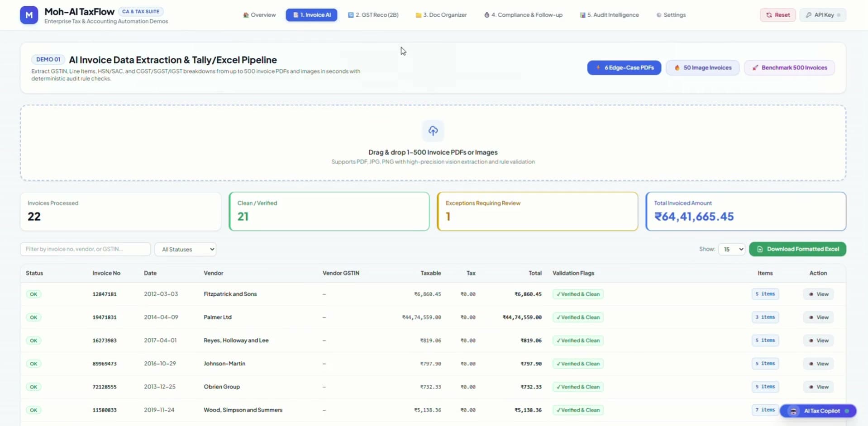Click the OK status badge for invoice 16273983
Image resolution: width=868 pixels, height=426 pixels.
33,341
